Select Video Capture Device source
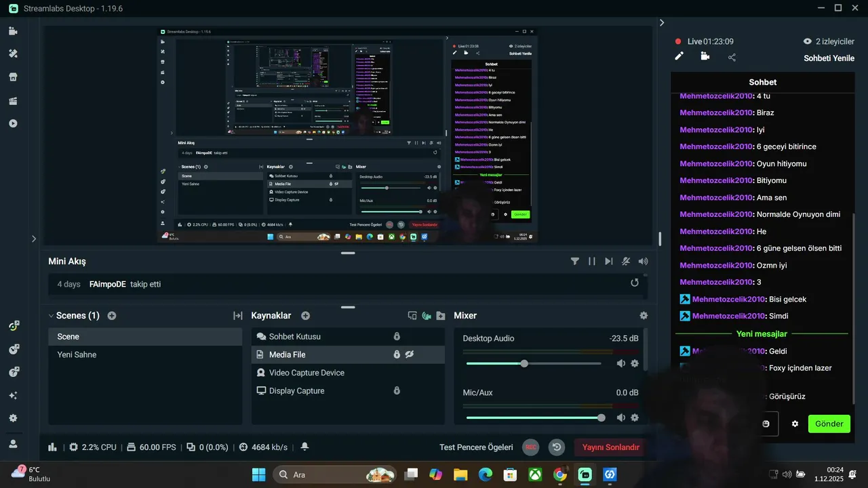 348,373
